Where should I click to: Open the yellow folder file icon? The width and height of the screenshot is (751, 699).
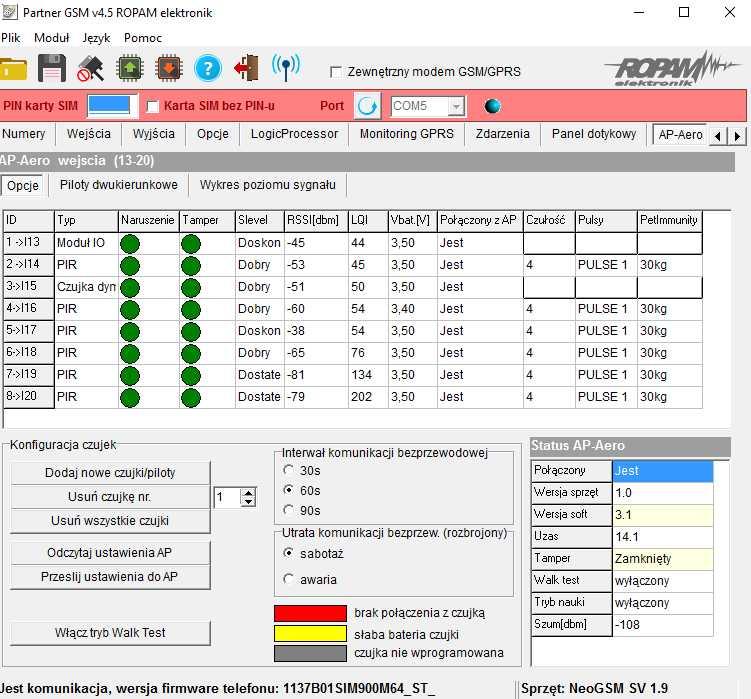(x=13, y=69)
